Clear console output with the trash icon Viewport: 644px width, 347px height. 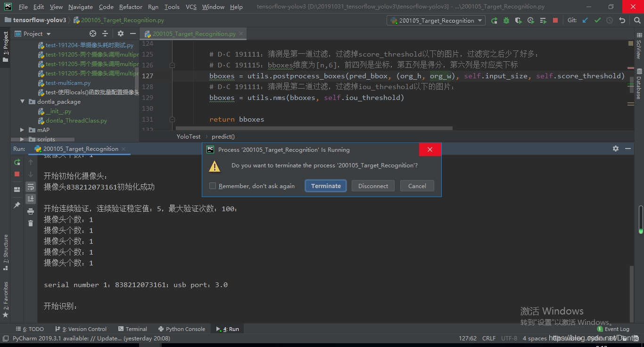30,223
